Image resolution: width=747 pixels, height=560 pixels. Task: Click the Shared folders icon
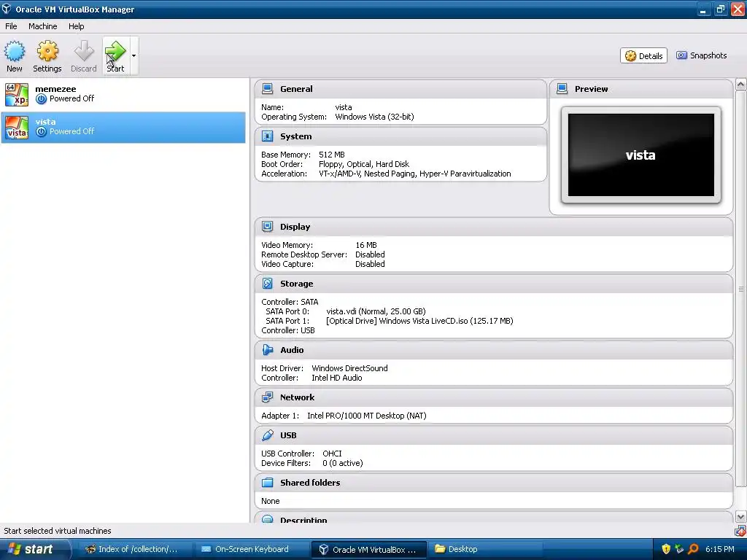(268, 483)
